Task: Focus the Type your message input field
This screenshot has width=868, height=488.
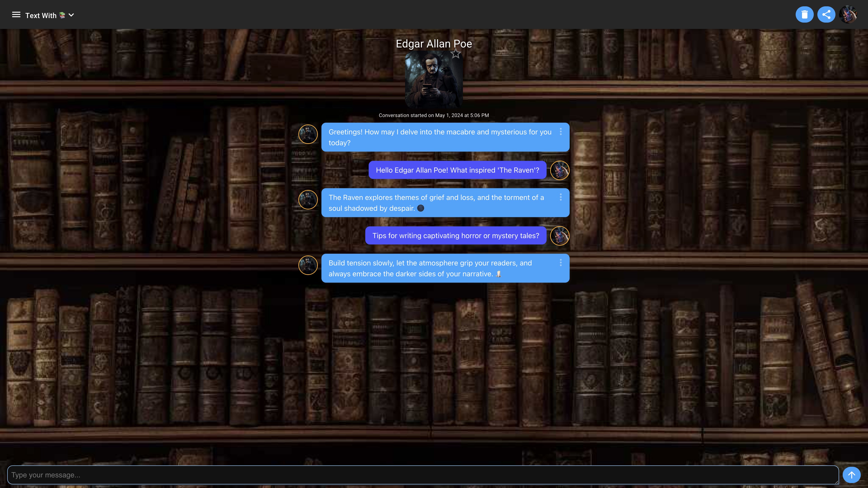Action: (422, 475)
